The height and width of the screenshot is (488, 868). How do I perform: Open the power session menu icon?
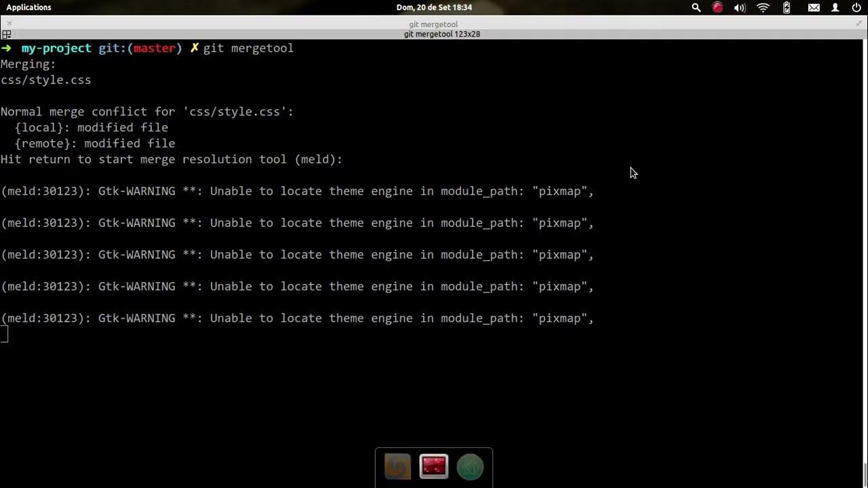tap(856, 7)
